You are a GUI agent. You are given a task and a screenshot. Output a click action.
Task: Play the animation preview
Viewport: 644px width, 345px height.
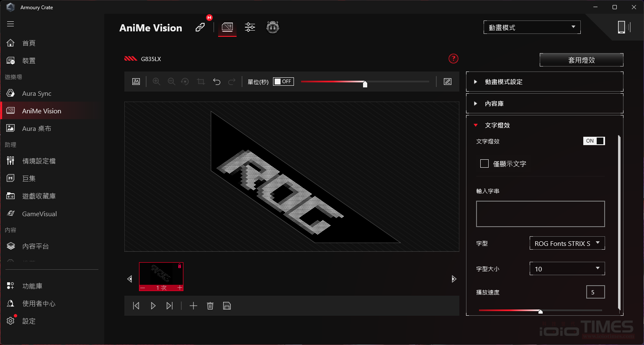point(153,306)
